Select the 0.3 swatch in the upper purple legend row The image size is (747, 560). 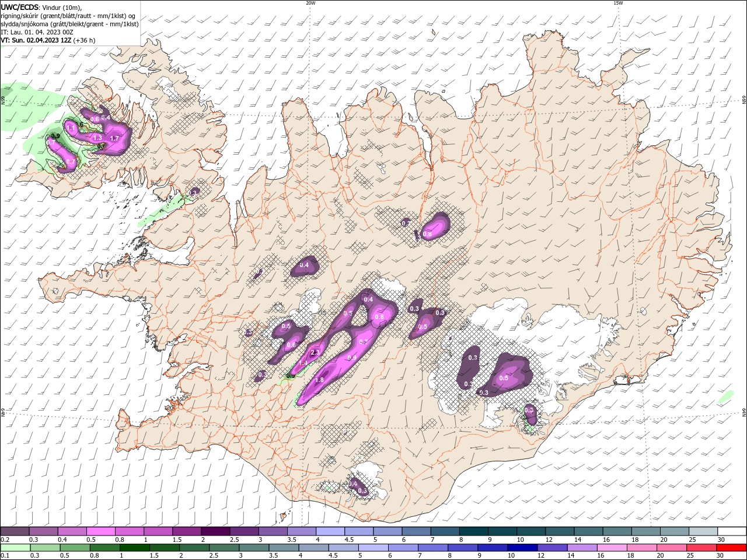[x=44, y=531]
